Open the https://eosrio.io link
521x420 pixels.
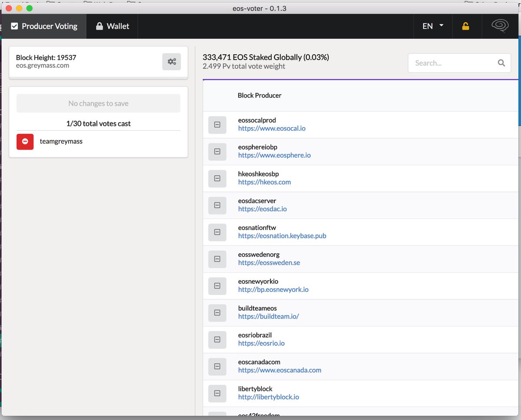coord(261,344)
